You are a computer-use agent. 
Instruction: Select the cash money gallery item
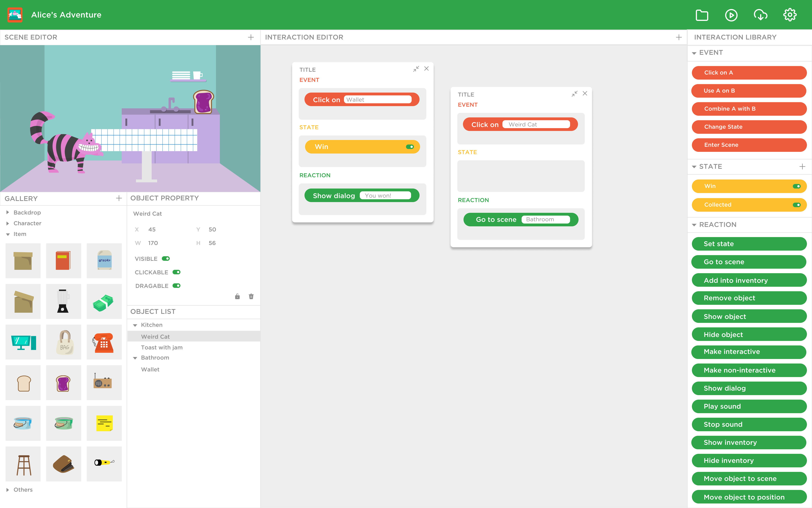click(104, 301)
